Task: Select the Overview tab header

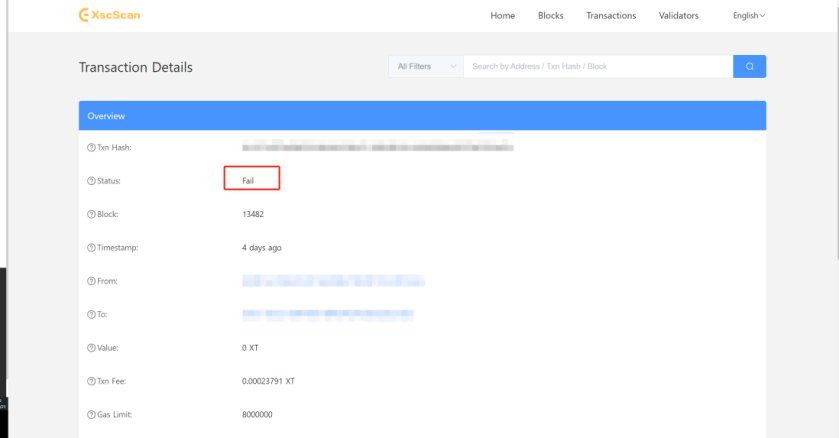Action: (x=106, y=116)
